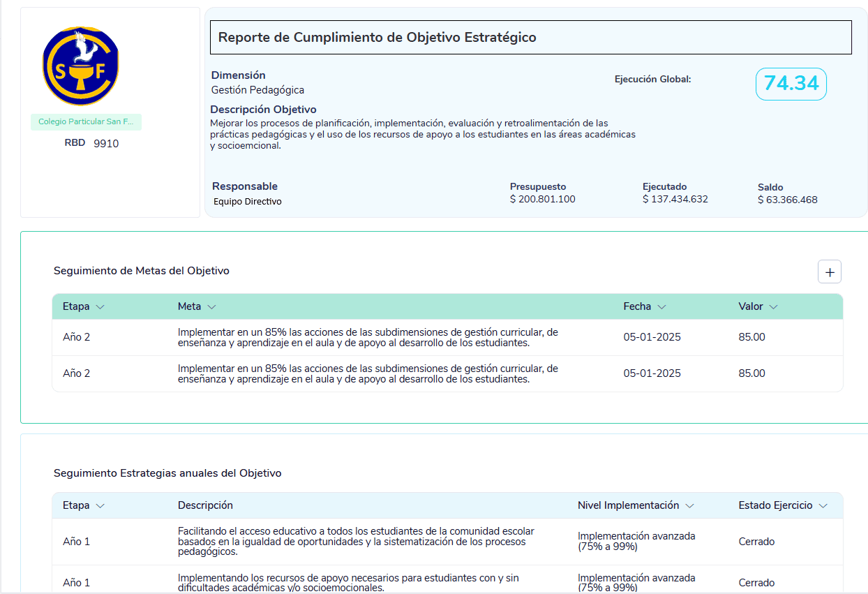Click the report title "Reporte de Cumplimiento de Objetivo Estratégico"
Screen dimensions: 868x594
pos(377,38)
